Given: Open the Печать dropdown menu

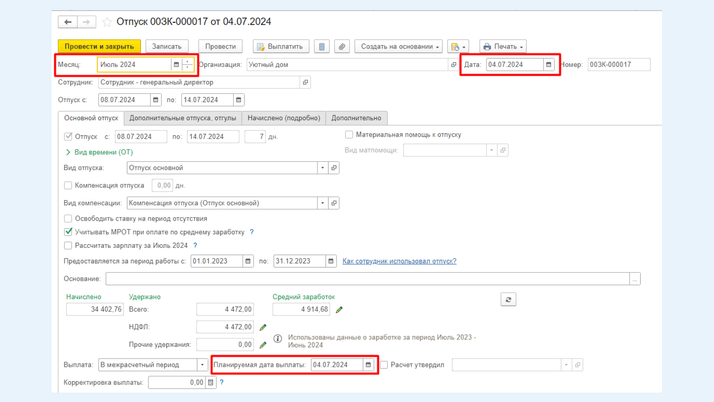Looking at the screenshot, I should coord(503,46).
